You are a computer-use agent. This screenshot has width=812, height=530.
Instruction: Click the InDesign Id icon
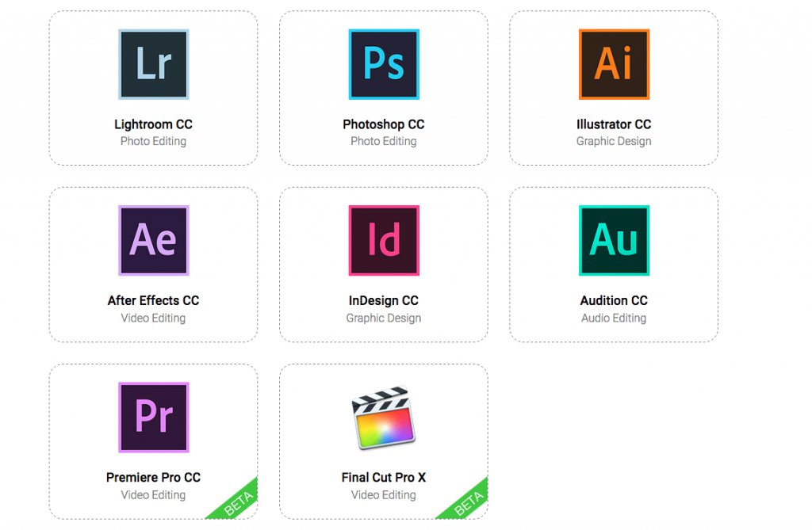[x=384, y=241]
